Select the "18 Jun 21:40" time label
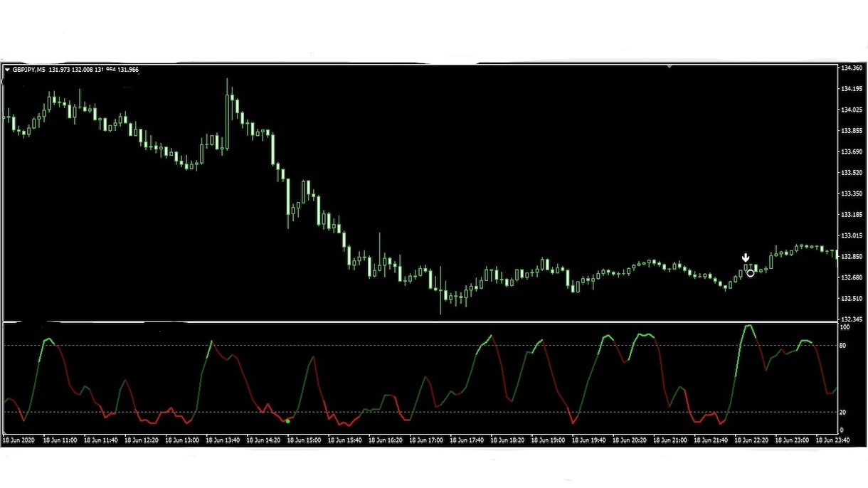Screen dimensions: 868x488 coord(711,440)
